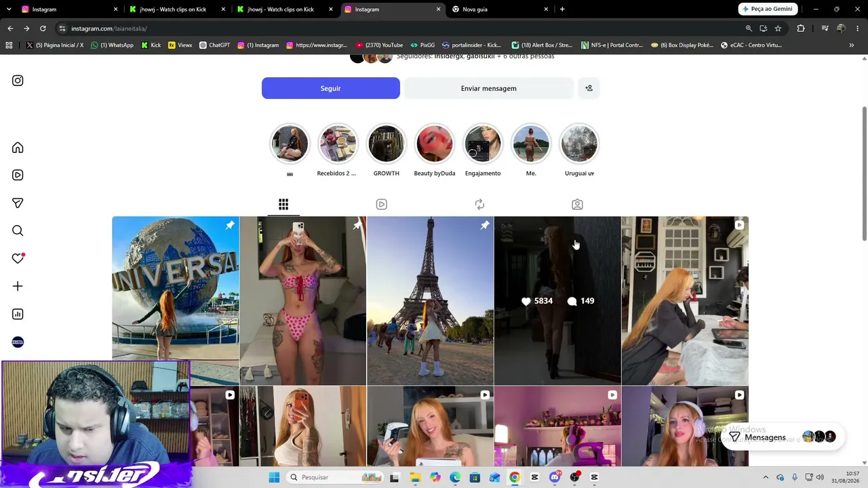
Task: Open Search from the sidebar magnifier icon
Action: (18, 230)
